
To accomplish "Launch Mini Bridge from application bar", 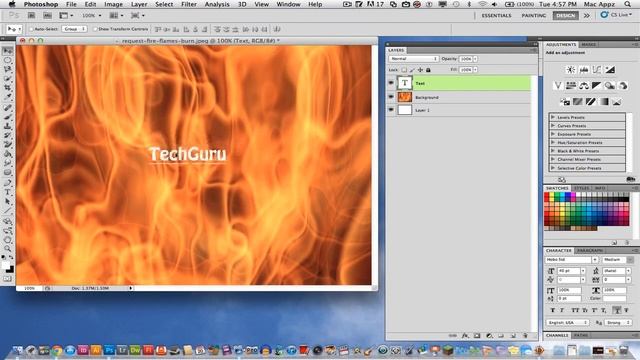I will click(47, 16).
